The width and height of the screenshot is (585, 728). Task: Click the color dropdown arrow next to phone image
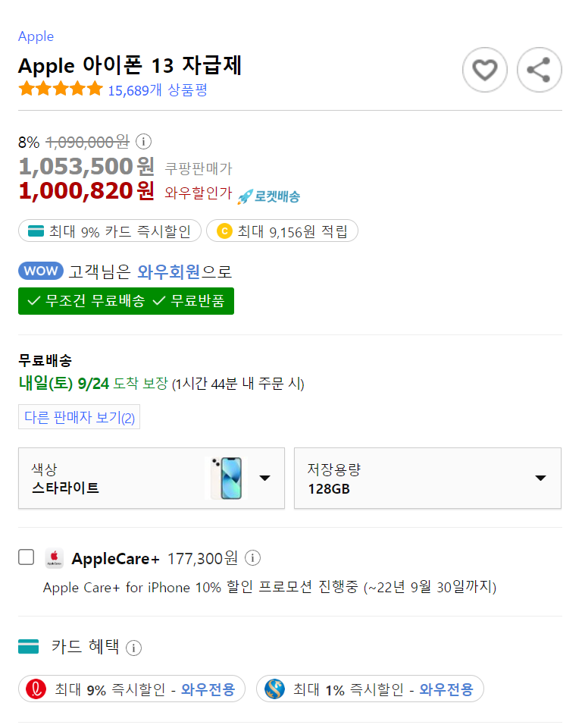click(x=265, y=478)
